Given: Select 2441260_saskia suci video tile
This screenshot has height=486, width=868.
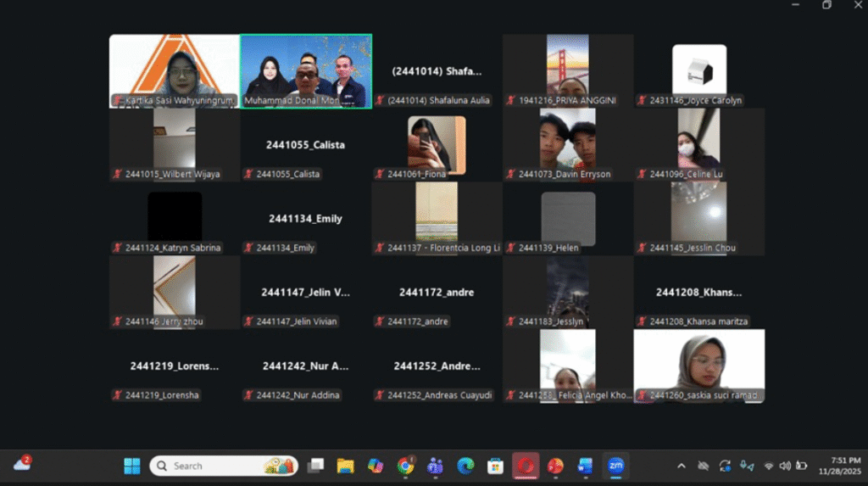Looking at the screenshot, I should tap(699, 366).
